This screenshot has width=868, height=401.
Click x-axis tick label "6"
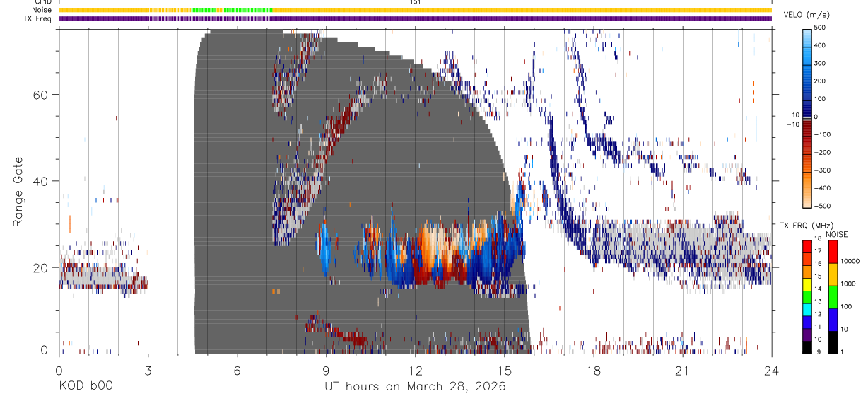point(237,371)
